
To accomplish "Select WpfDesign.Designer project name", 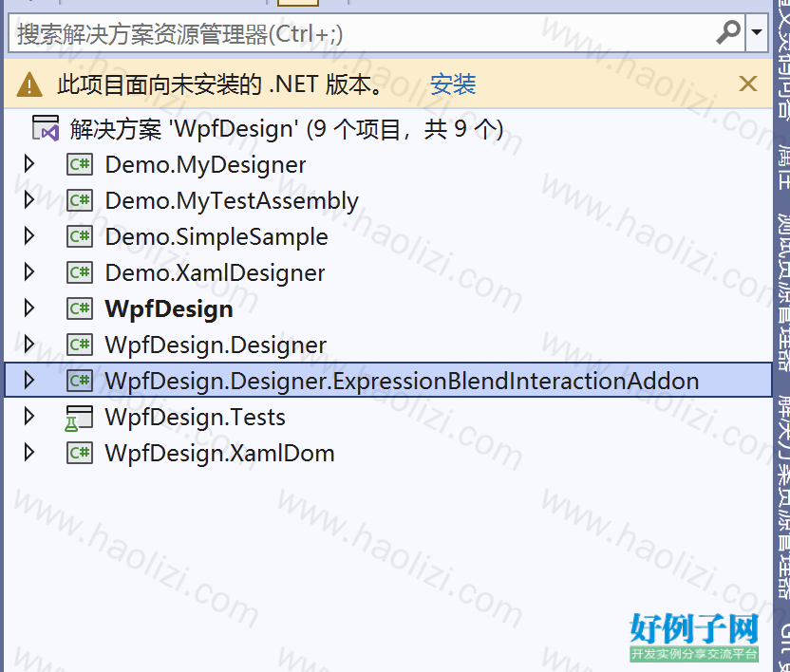I will (x=216, y=345).
